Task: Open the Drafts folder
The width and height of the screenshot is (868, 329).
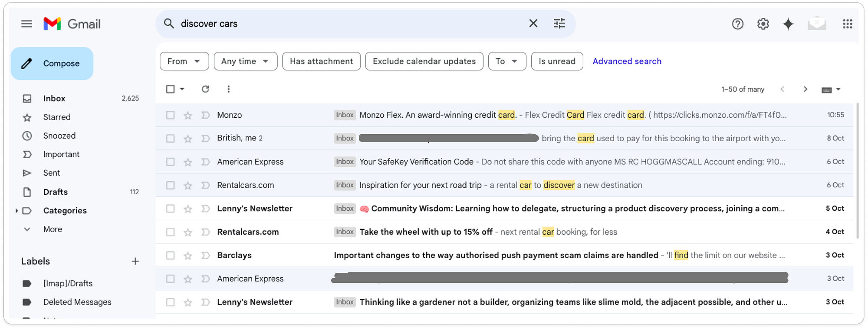Action: pyautogui.click(x=56, y=192)
